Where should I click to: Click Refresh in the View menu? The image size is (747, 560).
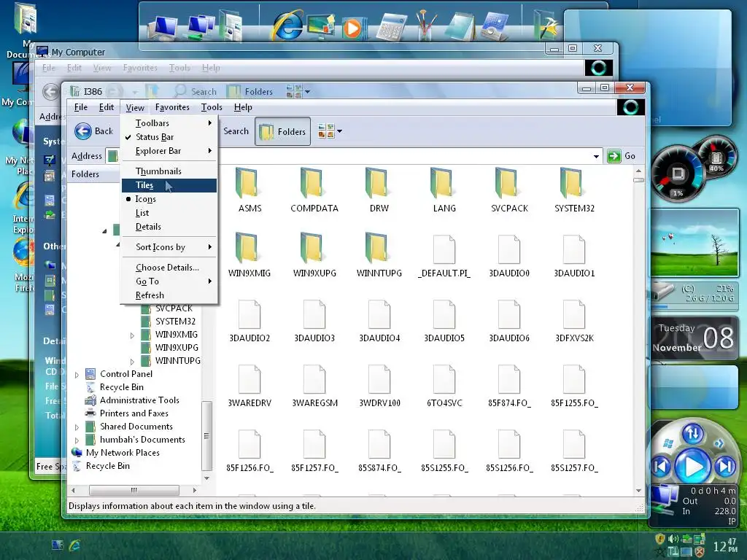click(x=169, y=295)
